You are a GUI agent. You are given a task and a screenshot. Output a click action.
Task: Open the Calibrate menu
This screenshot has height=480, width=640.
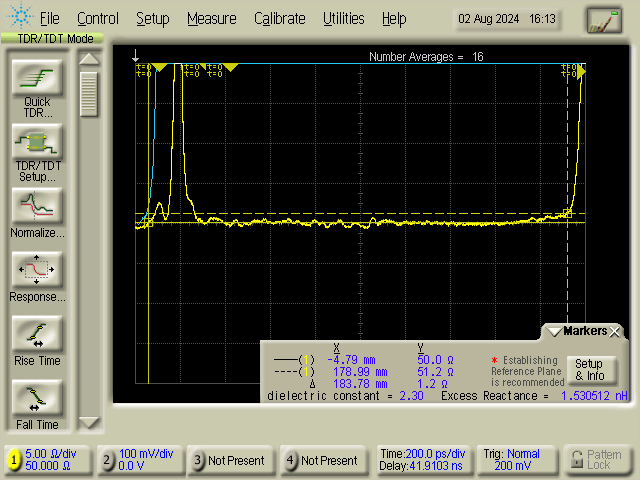pyautogui.click(x=279, y=18)
